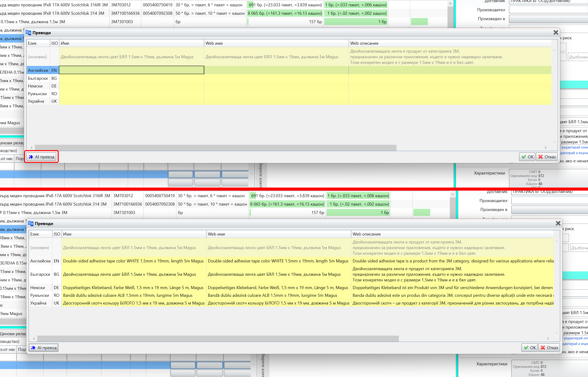Viewport: 588px width, 377px height.
Task: Click the Web име column header in the filled dialog
Action: [x=216, y=234]
